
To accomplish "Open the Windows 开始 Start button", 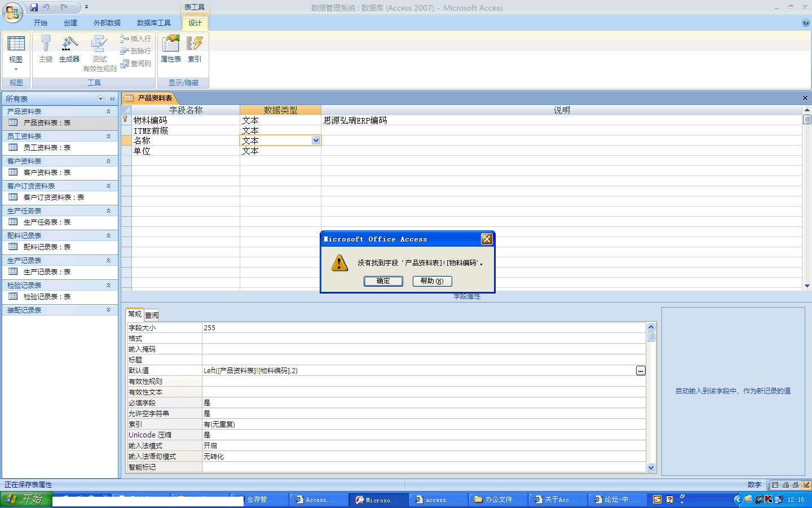I will (25, 500).
